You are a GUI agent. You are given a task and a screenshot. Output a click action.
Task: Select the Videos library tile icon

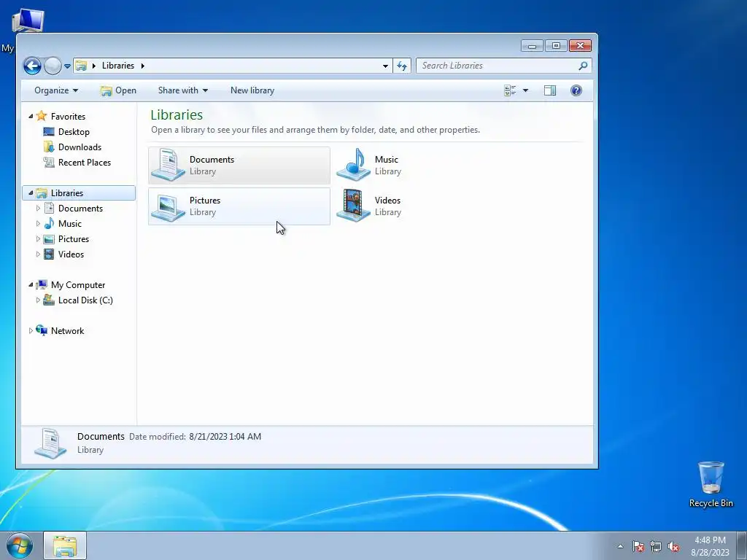[x=354, y=206]
